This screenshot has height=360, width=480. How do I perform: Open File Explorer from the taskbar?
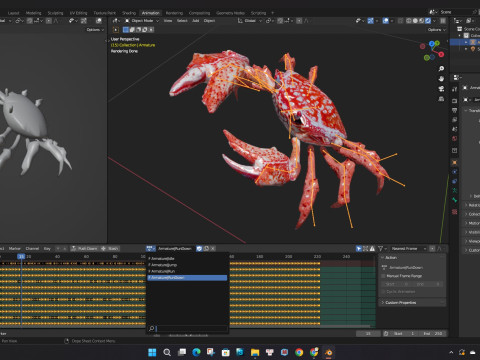point(255,352)
